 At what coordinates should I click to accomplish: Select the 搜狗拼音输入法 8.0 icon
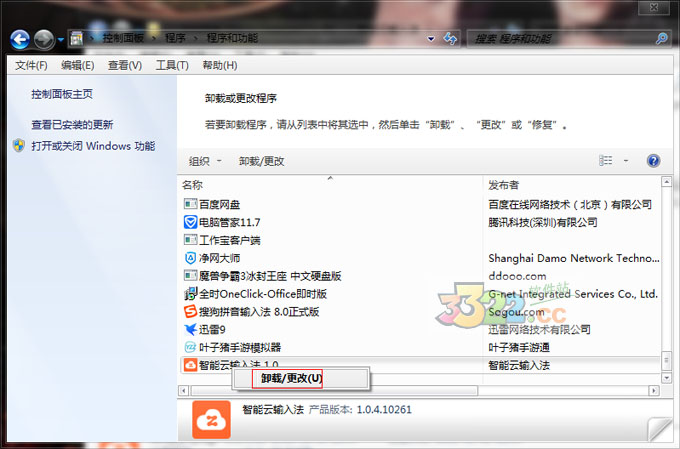190,311
